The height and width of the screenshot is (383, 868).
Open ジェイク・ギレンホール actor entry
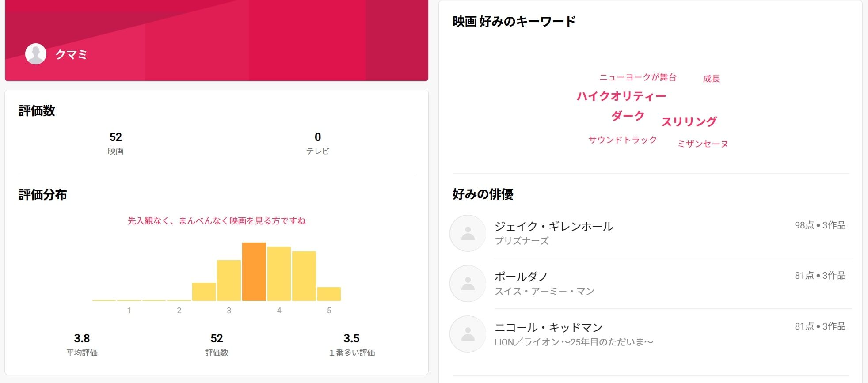pyautogui.click(x=553, y=227)
